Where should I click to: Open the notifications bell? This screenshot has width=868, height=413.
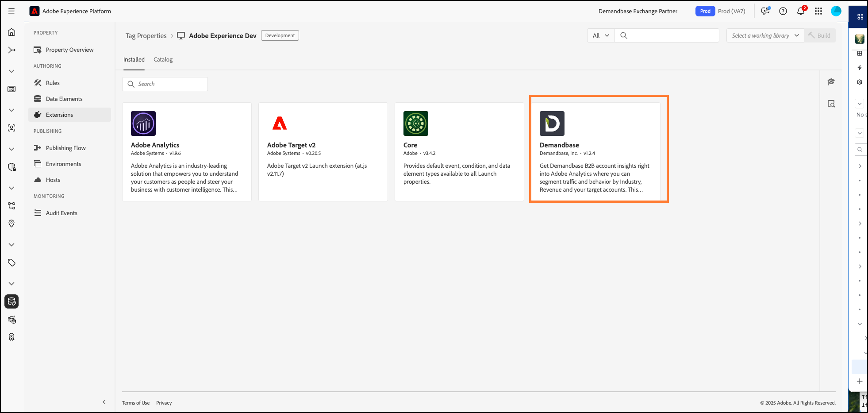(801, 11)
